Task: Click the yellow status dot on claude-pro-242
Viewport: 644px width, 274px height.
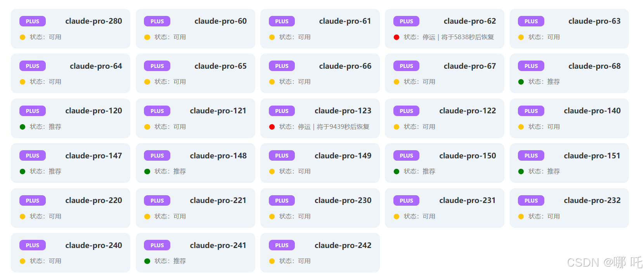Action: pyautogui.click(x=272, y=261)
